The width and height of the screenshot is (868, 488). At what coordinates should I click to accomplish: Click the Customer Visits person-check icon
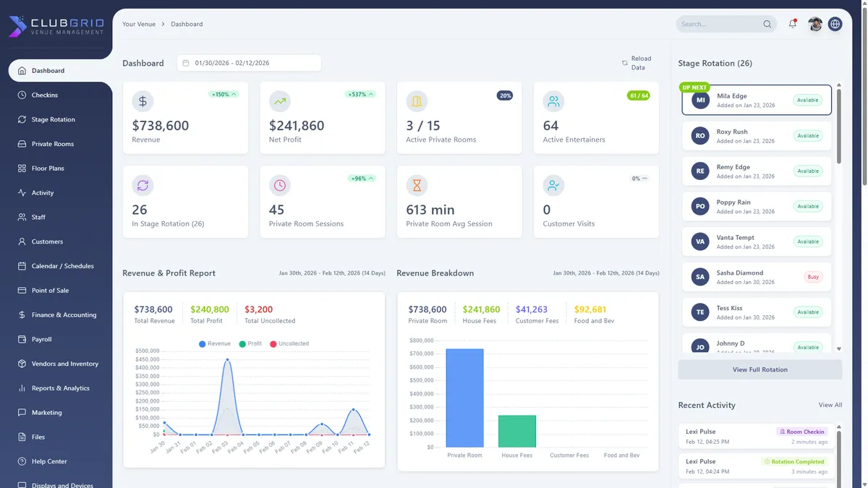pyautogui.click(x=554, y=186)
